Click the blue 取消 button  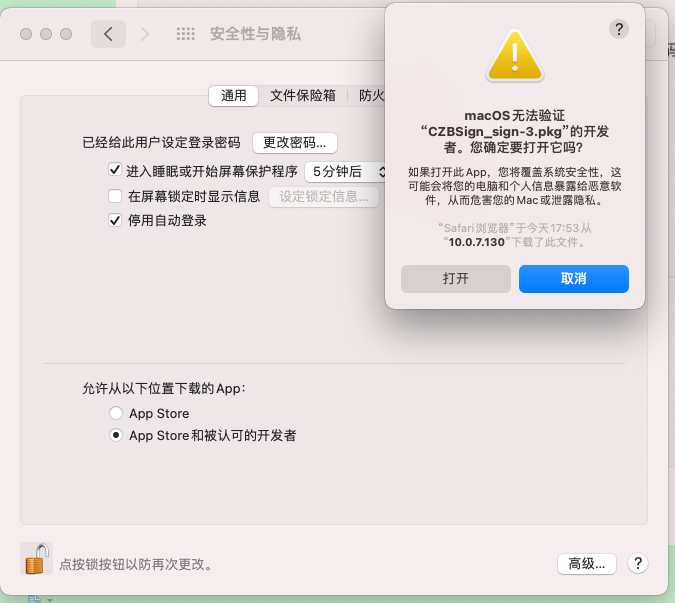pos(573,278)
